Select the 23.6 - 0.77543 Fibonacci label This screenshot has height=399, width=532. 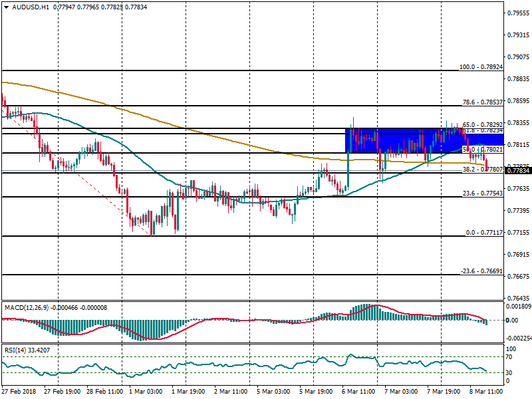click(x=483, y=194)
